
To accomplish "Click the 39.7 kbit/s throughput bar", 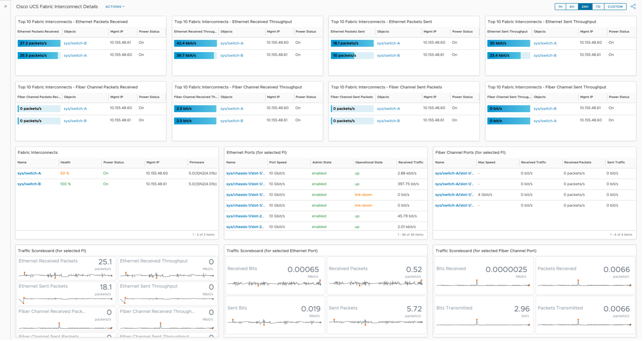I will coord(195,55).
